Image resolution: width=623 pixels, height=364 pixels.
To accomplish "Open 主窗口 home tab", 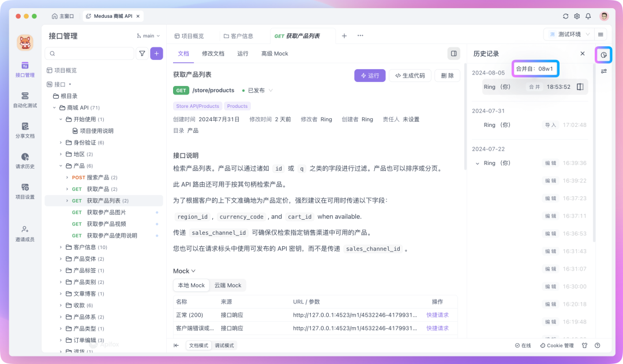I will tap(63, 16).
